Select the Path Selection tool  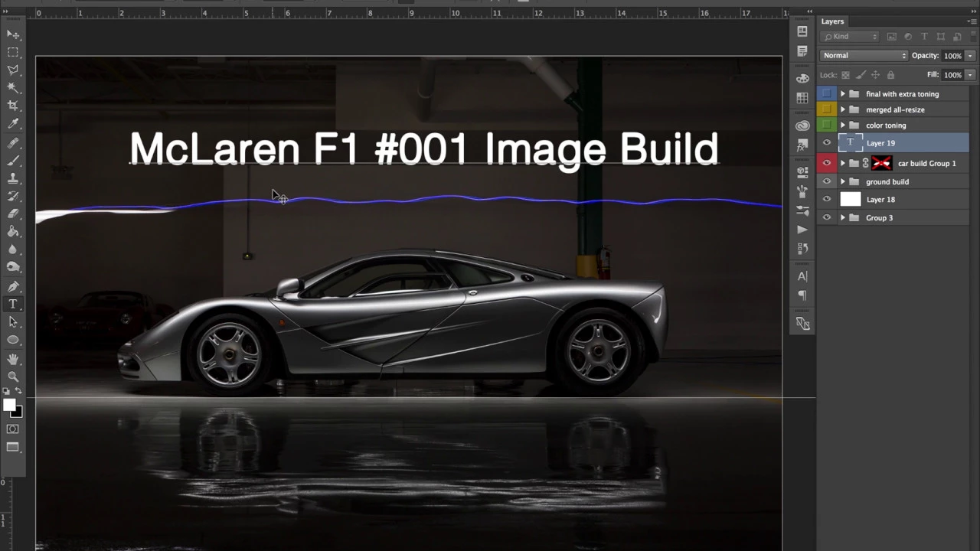(13, 322)
